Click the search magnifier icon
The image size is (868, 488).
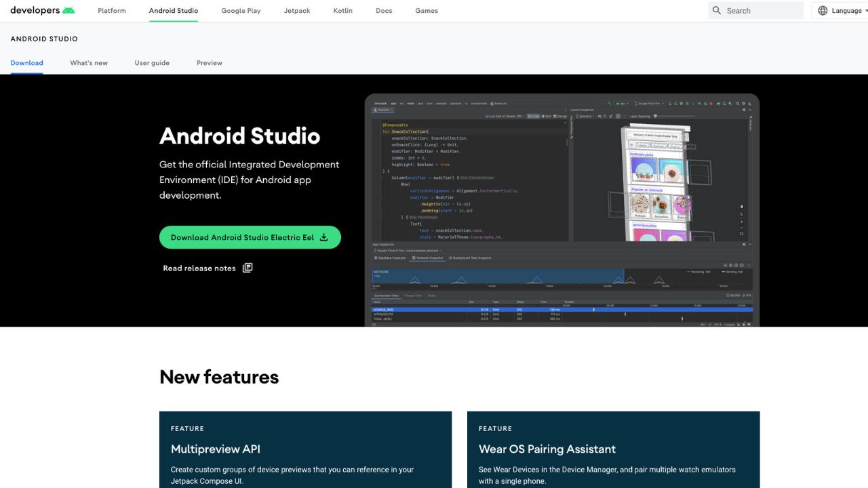717,11
